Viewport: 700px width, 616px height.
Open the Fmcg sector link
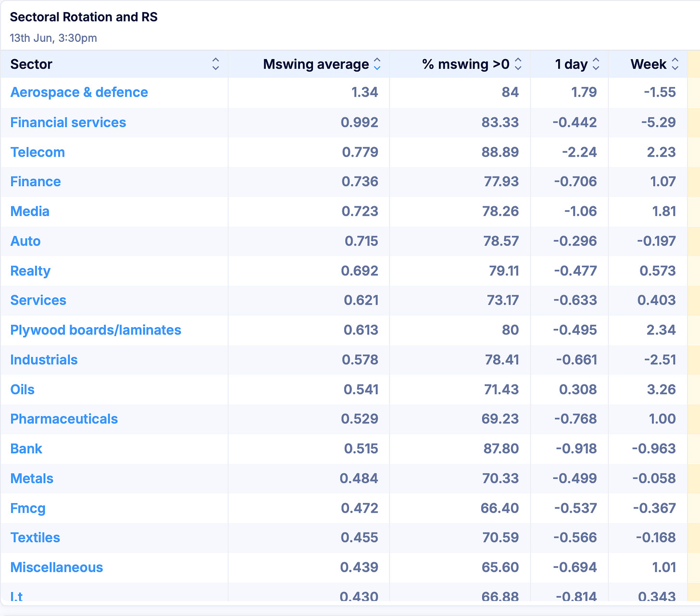[x=28, y=508]
